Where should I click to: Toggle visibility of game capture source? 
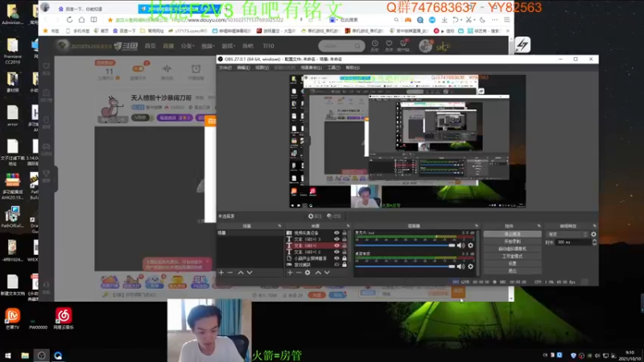pos(336,265)
